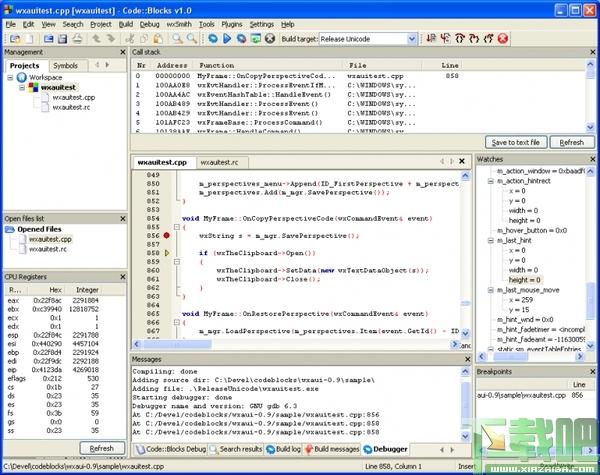The height and width of the screenshot is (475, 600).
Task: Select 'height = 0' under m_last_hint
Action: click(x=524, y=280)
